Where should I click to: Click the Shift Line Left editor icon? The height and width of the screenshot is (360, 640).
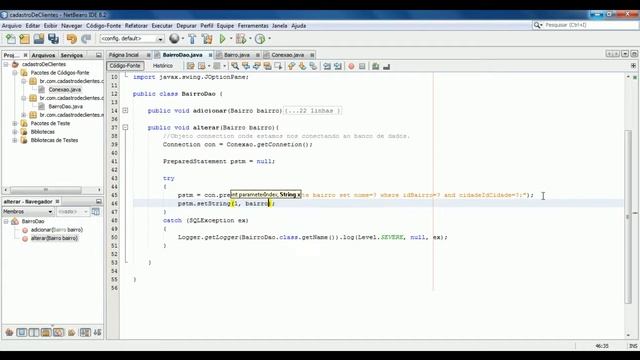tap(327, 66)
